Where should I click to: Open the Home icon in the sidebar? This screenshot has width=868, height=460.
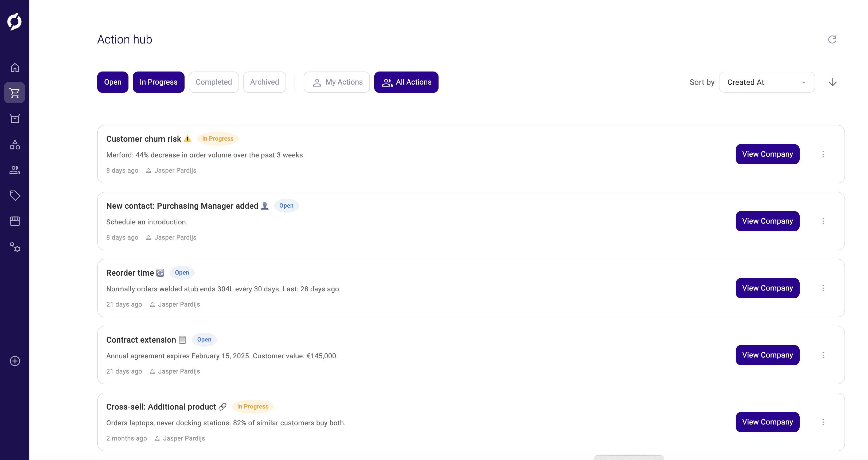[15, 67]
